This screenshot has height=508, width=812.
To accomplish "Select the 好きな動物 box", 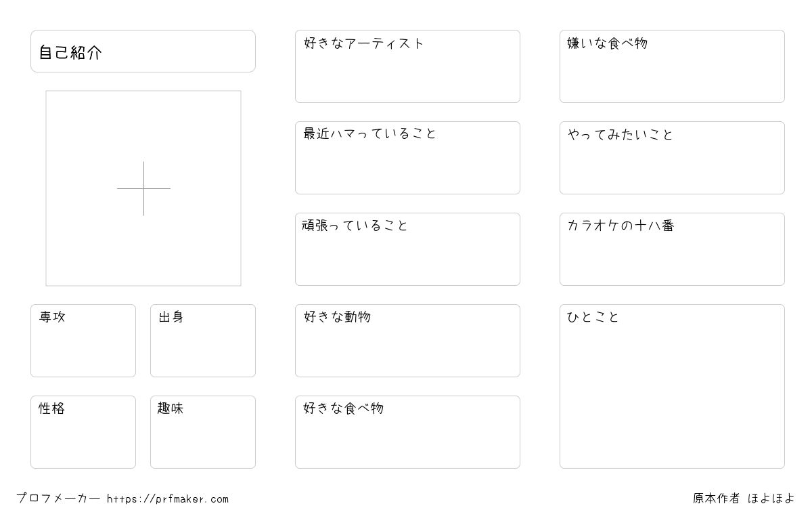I will 407,341.
